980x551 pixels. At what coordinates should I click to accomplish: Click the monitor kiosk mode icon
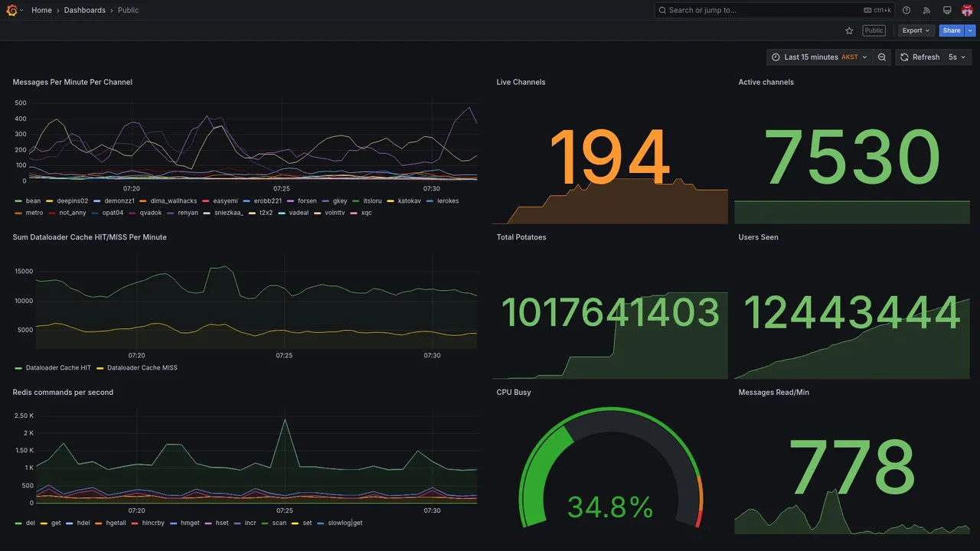click(947, 10)
